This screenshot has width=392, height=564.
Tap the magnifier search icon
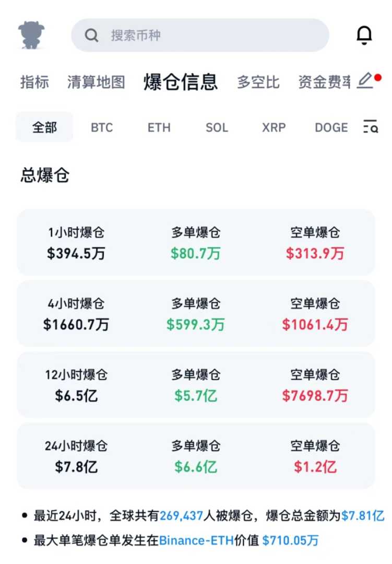tap(92, 36)
